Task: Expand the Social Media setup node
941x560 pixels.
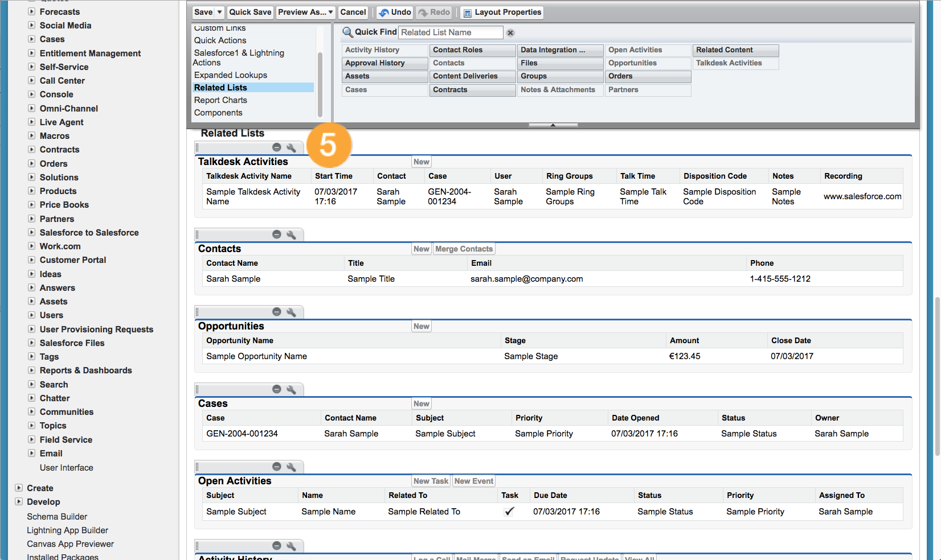Action: [32, 25]
